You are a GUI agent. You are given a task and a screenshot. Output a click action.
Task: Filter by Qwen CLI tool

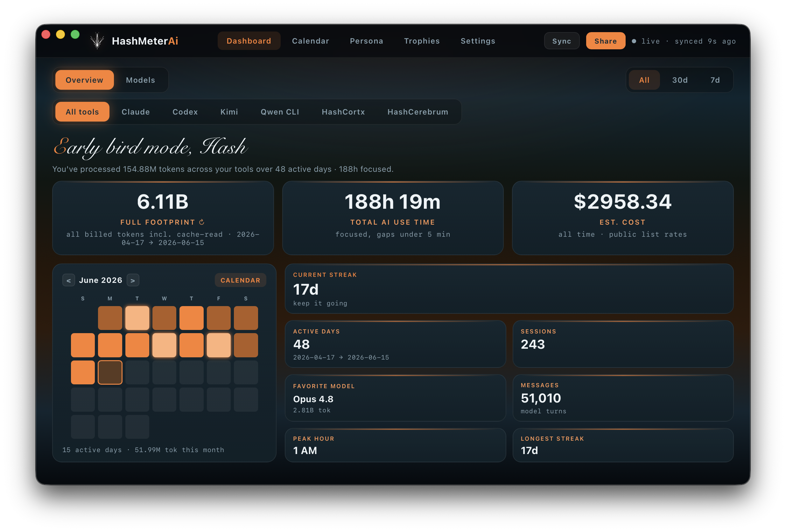coord(280,112)
